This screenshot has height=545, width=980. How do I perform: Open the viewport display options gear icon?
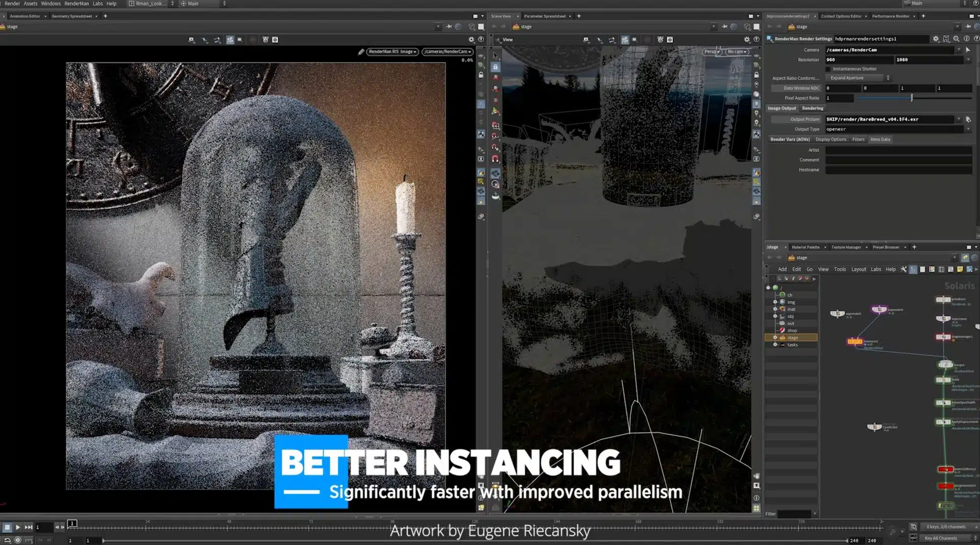[746, 39]
